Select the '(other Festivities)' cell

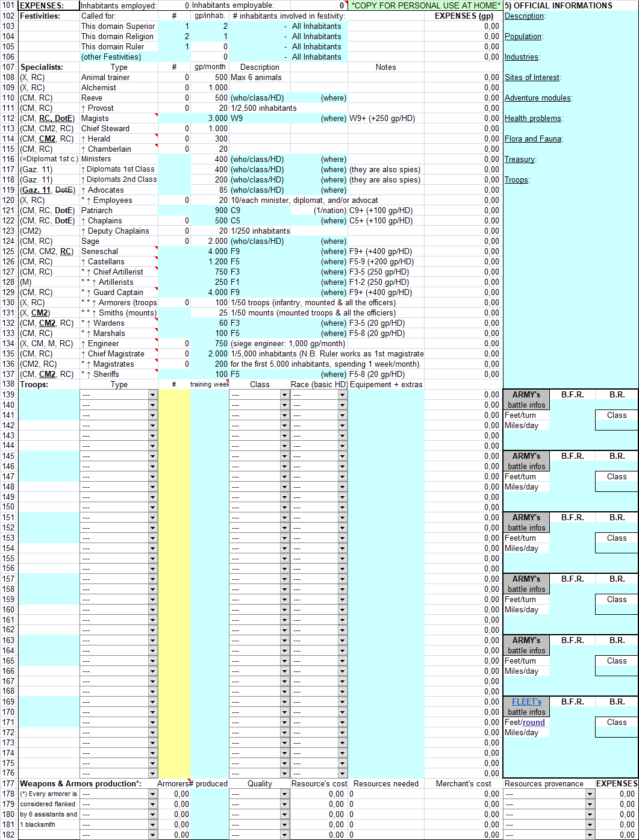(119, 57)
